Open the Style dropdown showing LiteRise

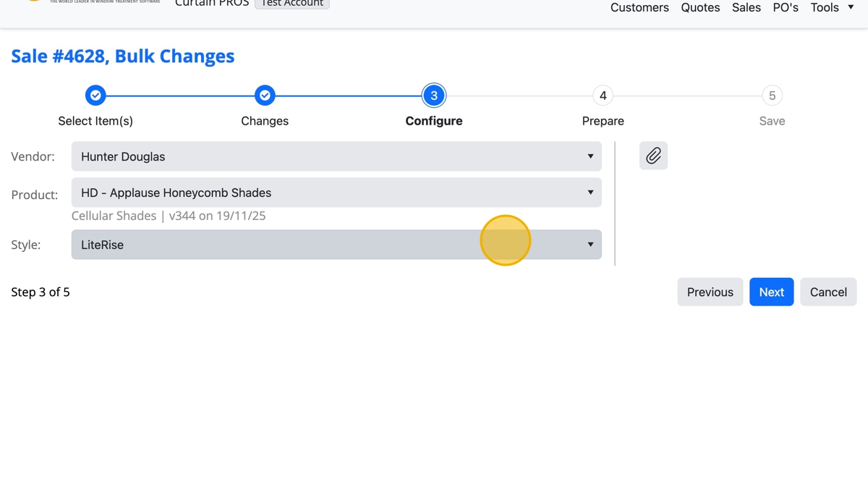(x=336, y=245)
